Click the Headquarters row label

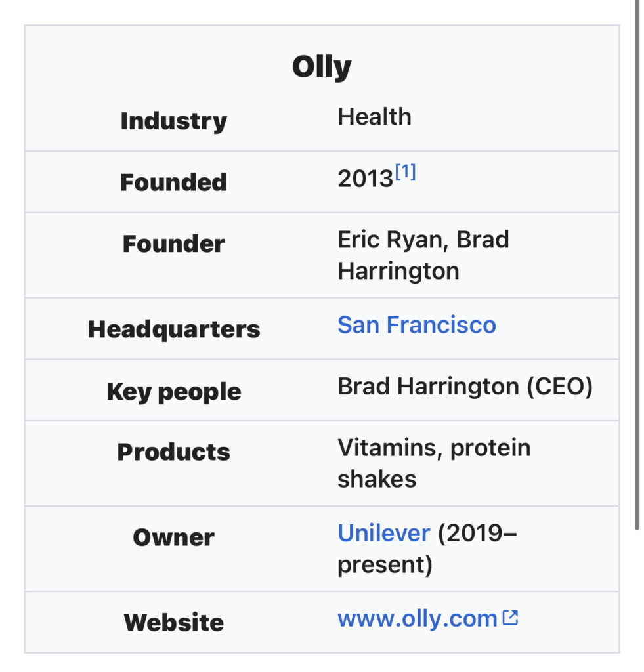click(173, 329)
